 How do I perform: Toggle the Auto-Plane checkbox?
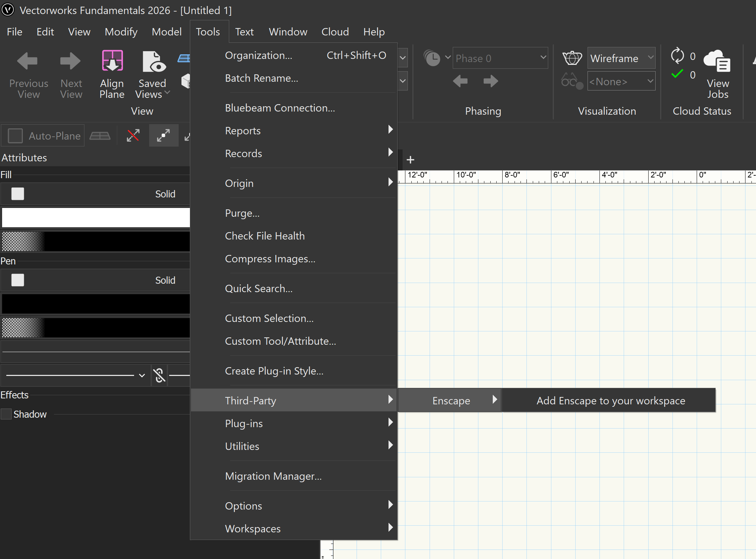tap(15, 136)
